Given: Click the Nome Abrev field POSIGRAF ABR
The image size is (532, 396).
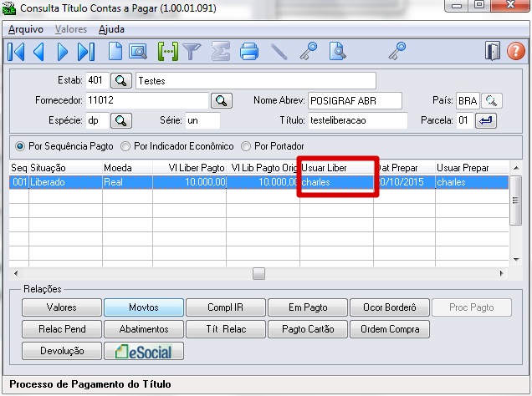Looking at the screenshot, I should 355,100.
